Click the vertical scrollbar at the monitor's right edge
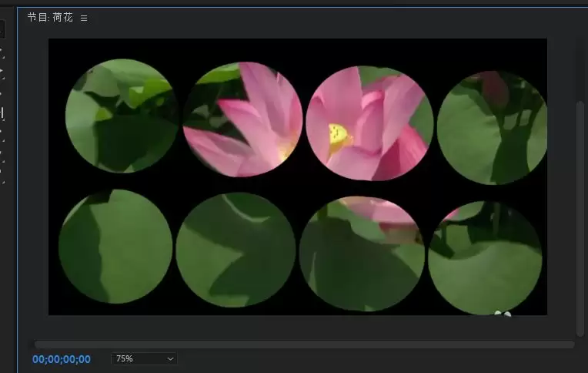The width and height of the screenshot is (588, 373). coord(580,218)
